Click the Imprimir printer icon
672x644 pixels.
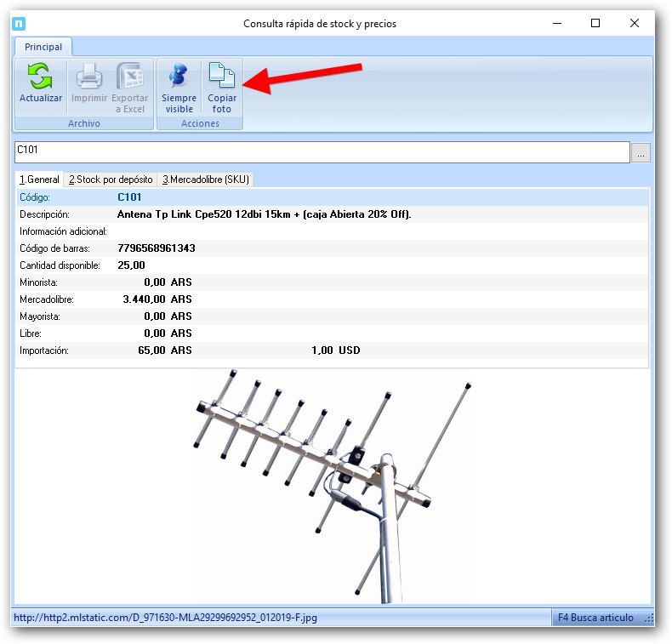pyautogui.click(x=89, y=77)
